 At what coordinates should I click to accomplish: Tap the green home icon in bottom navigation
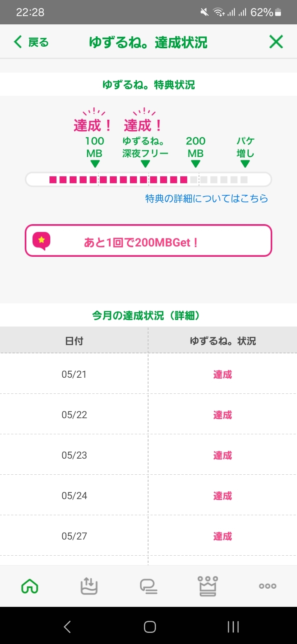point(30,586)
